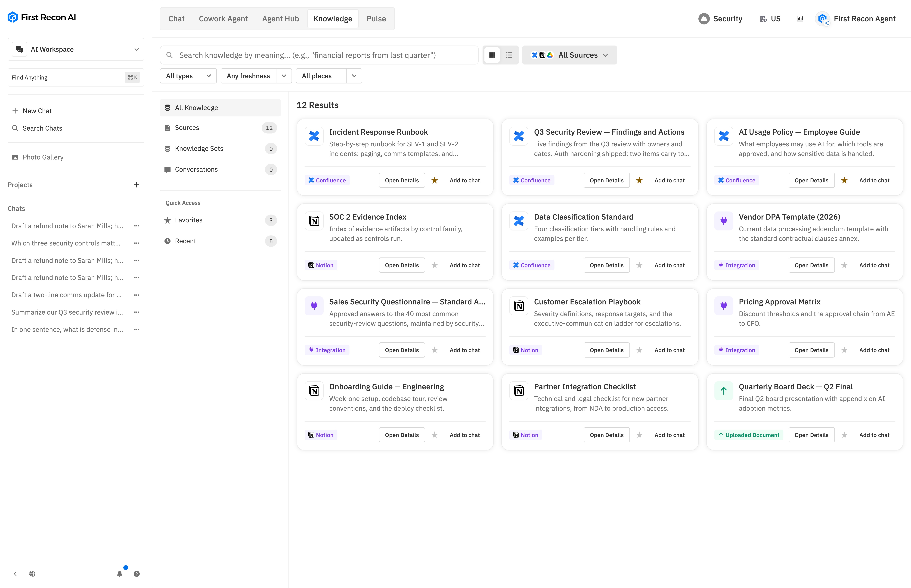Open the Any freshness filter arrow

(x=284, y=76)
